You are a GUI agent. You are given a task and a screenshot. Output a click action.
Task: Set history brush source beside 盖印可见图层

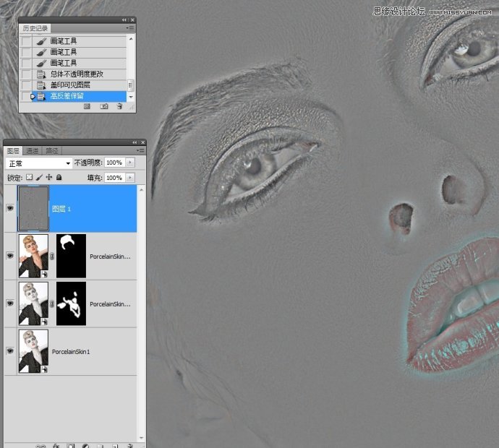click(x=26, y=85)
